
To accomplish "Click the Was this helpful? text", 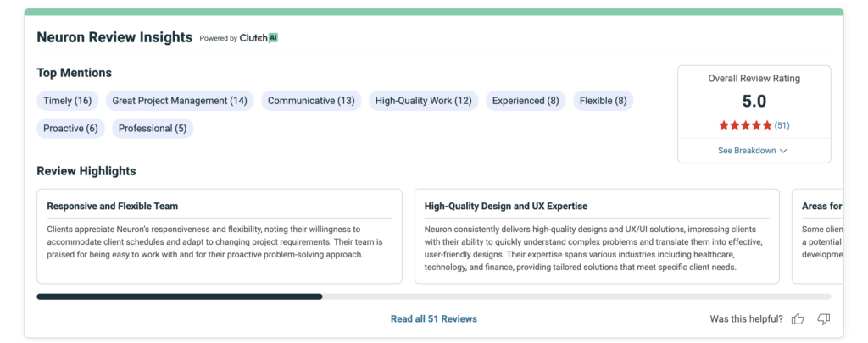I will coord(746,318).
